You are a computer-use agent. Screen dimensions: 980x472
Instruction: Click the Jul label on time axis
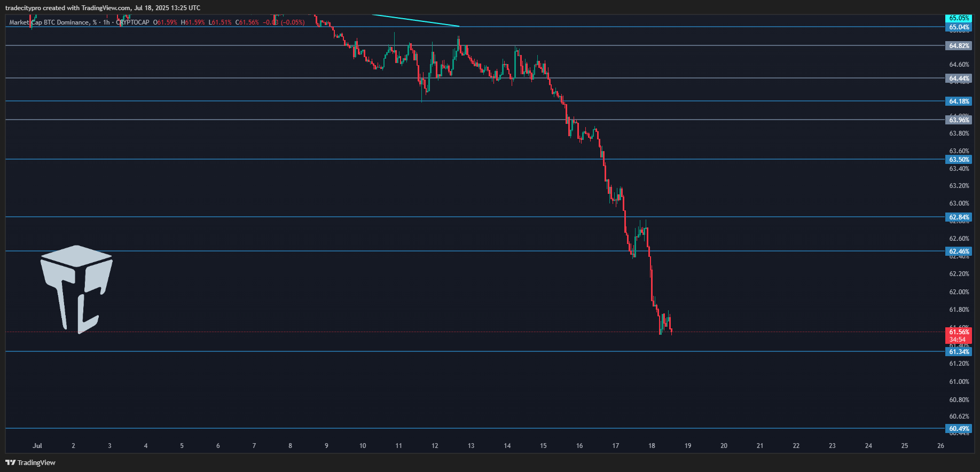pyautogui.click(x=37, y=446)
